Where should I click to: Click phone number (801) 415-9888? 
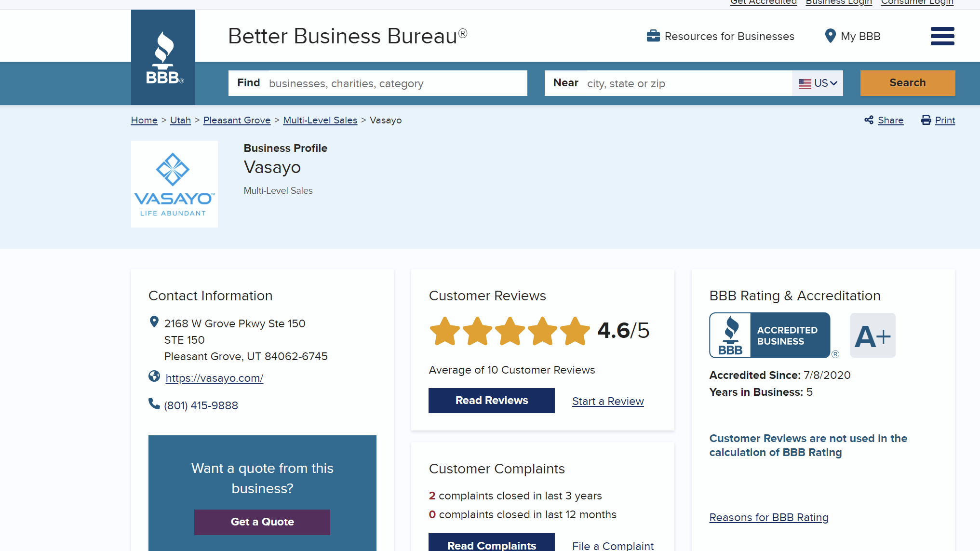tap(201, 405)
